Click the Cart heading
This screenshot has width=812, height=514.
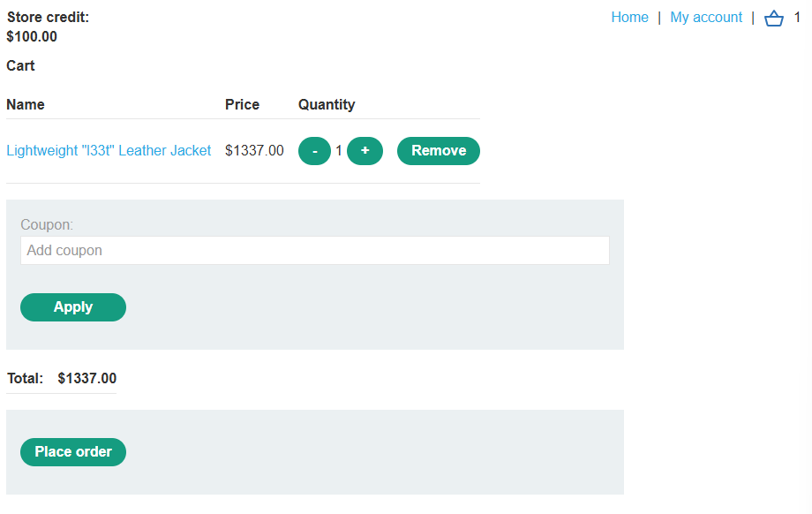pos(20,66)
